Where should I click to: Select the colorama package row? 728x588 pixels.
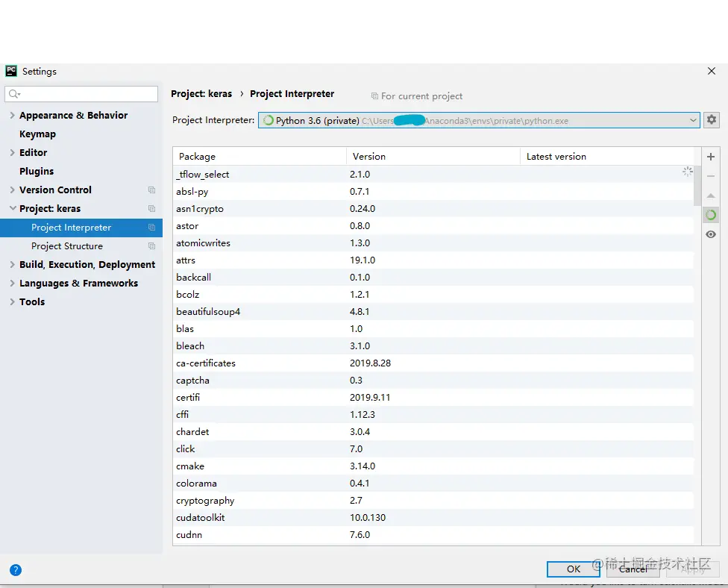433,484
